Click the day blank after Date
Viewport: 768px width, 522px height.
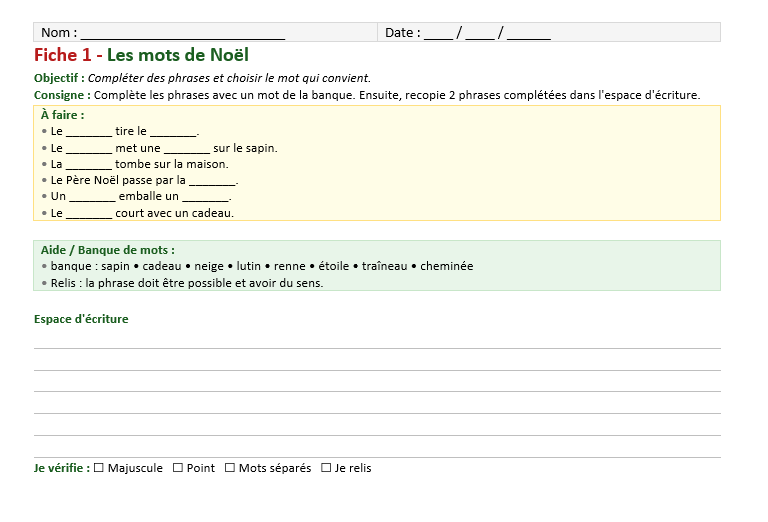438,33
